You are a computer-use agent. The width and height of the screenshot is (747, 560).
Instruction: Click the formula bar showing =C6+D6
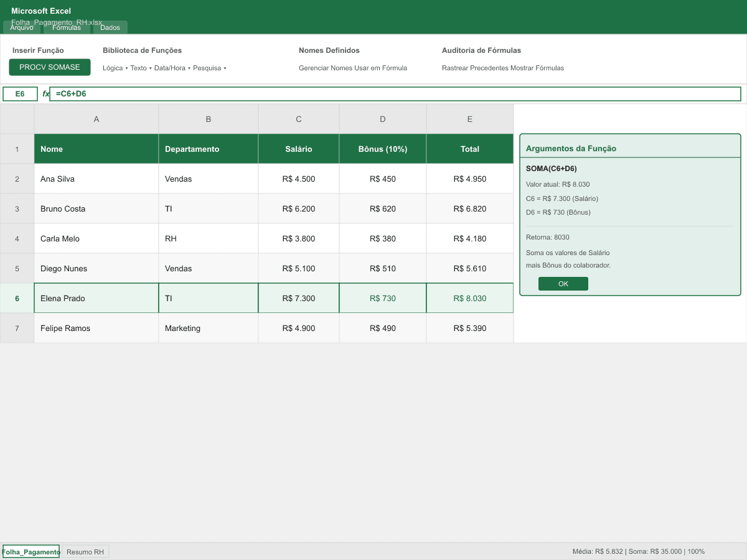pyautogui.click(x=187, y=93)
